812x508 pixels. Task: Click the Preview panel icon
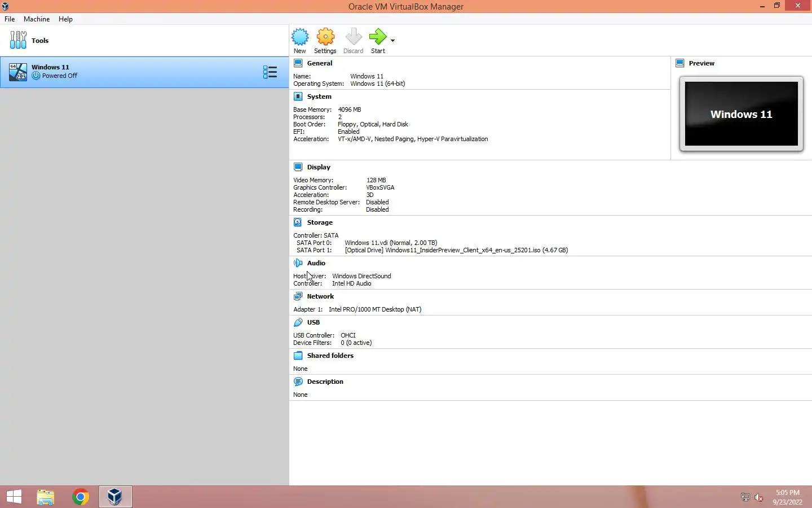(x=680, y=63)
